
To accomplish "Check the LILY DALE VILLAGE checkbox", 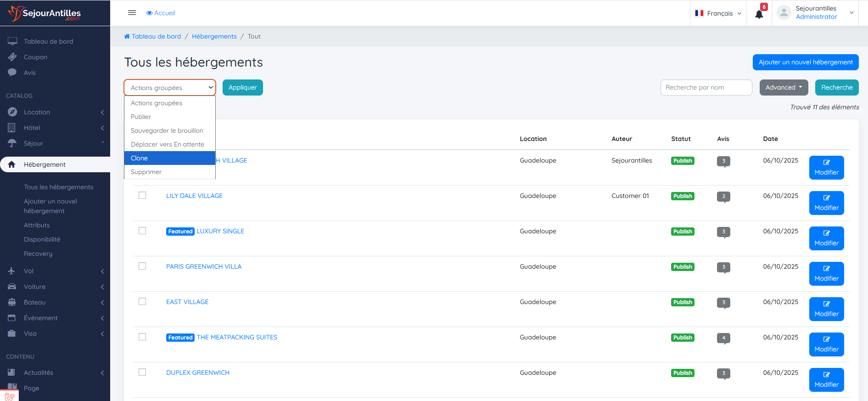I will 142,196.
